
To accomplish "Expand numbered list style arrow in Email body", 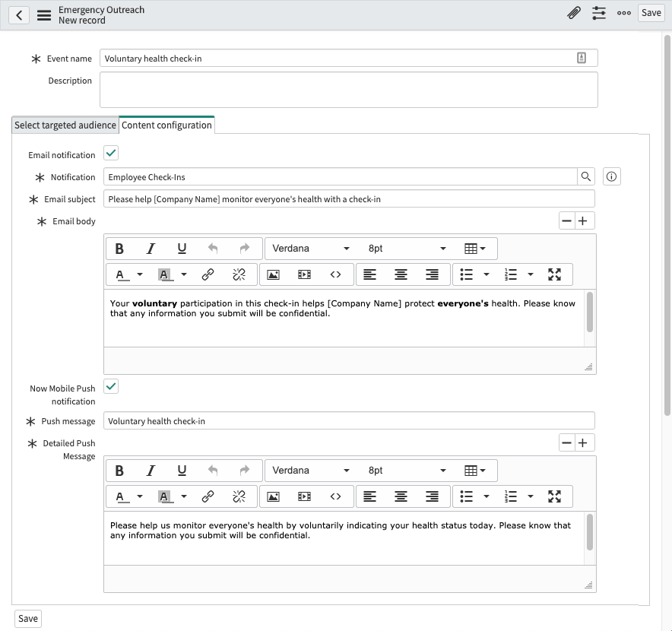I will (531, 274).
